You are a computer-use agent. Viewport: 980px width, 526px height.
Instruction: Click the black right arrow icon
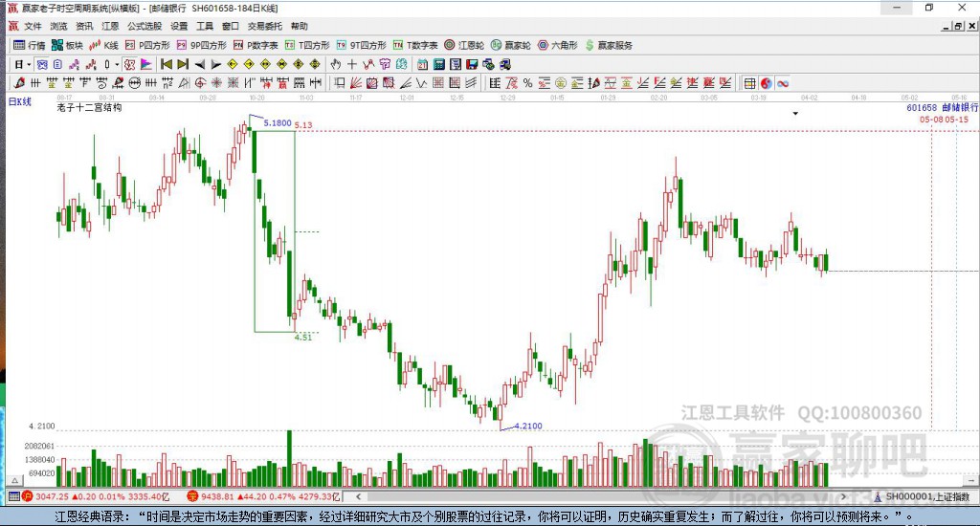(215, 64)
